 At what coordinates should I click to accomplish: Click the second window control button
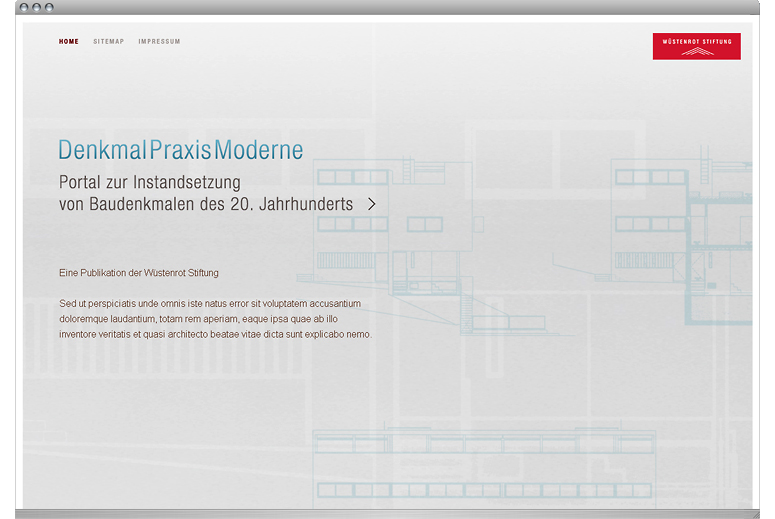37,7
